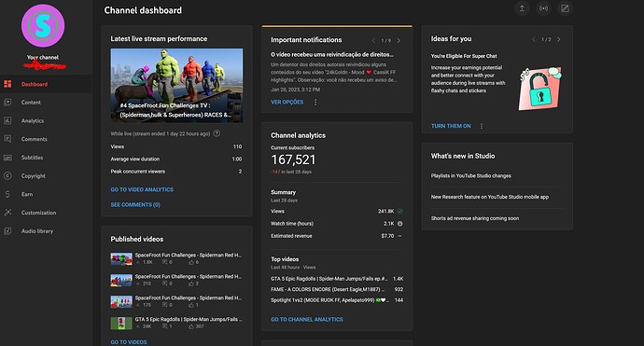644x346 pixels.
Task: Open Playlists in YouTube Studio changes
Action: (471, 175)
